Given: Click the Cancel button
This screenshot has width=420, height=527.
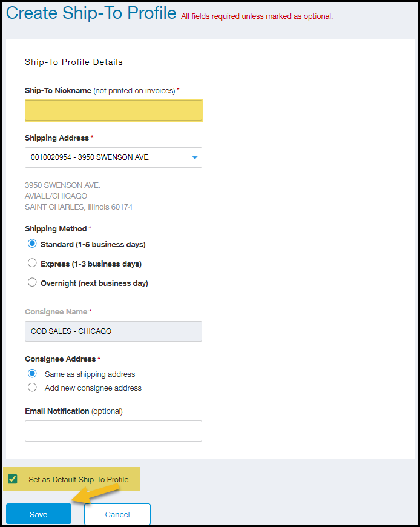Looking at the screenshot, I should point(117,514).
